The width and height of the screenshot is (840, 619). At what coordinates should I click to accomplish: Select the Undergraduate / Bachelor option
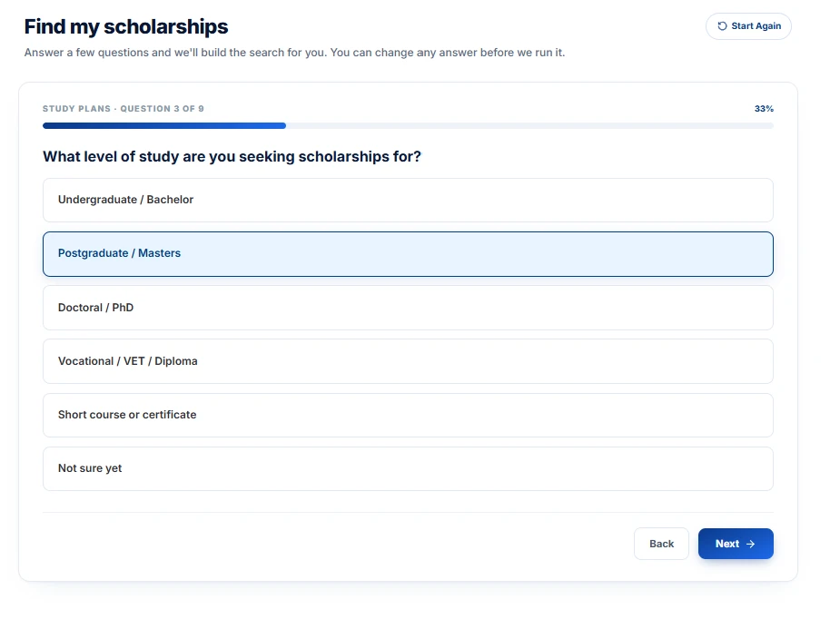(x=408, y=200)
